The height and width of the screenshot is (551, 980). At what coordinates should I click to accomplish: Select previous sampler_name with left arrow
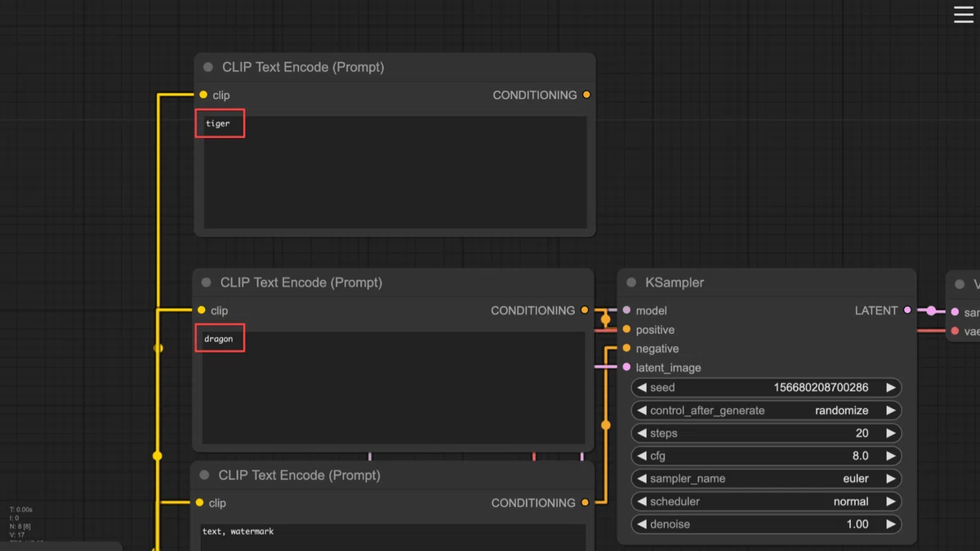[x=642, y=479]
